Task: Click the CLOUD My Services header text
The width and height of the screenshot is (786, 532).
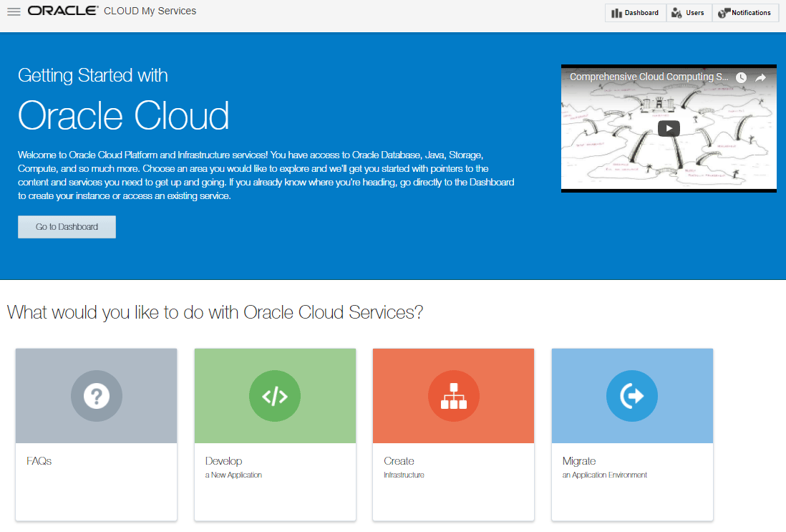Action: pyautogui.click(x=150, y=11)
